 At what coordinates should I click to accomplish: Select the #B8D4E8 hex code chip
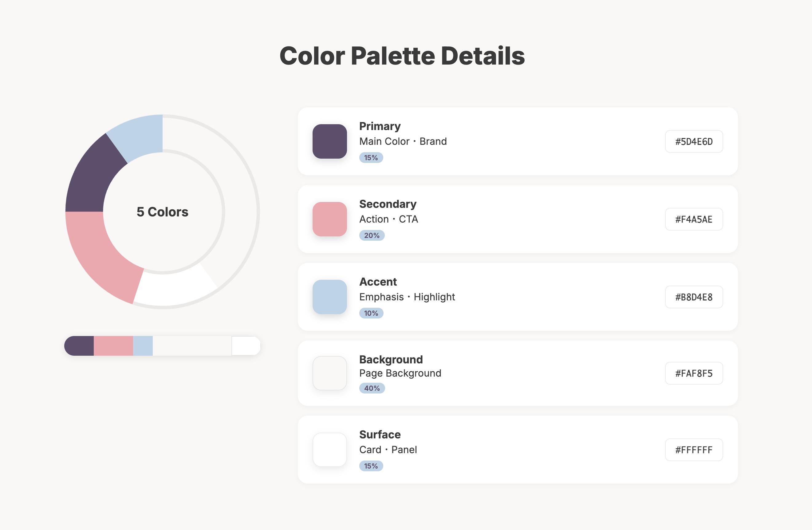point(694,297)
